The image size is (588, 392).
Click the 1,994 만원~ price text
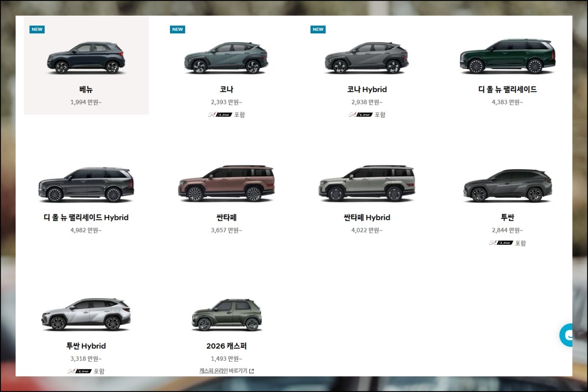86,103
